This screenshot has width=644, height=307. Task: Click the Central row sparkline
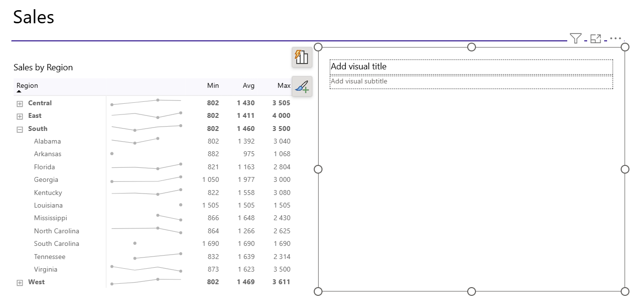(x=146, y=102)
